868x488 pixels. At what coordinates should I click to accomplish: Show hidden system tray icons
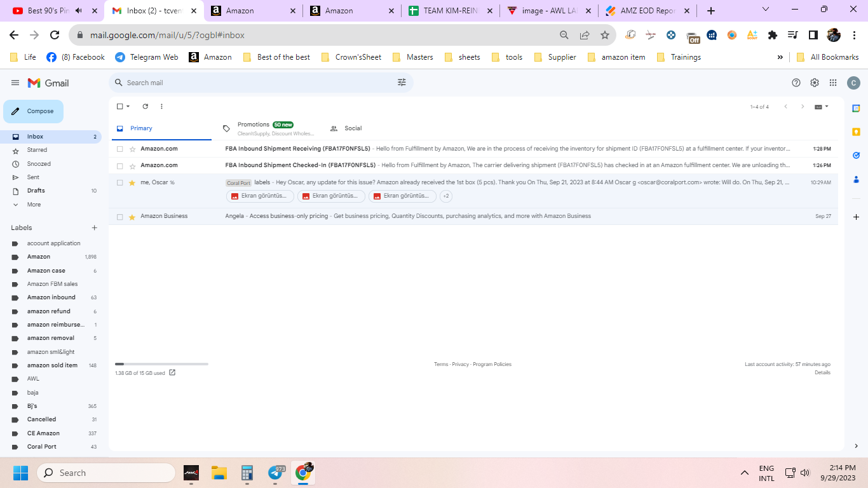click(x=744, y=473)
